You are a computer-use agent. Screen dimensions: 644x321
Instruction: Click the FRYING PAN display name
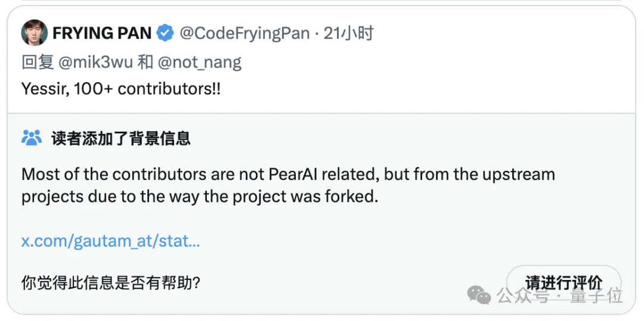tap(102, 33)
